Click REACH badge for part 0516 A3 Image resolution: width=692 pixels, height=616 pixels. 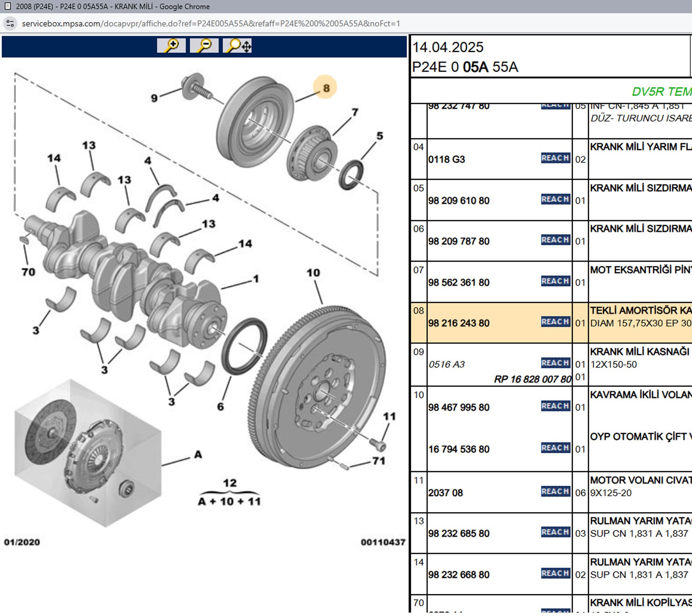pyautogui.click(x=555, y=363)
